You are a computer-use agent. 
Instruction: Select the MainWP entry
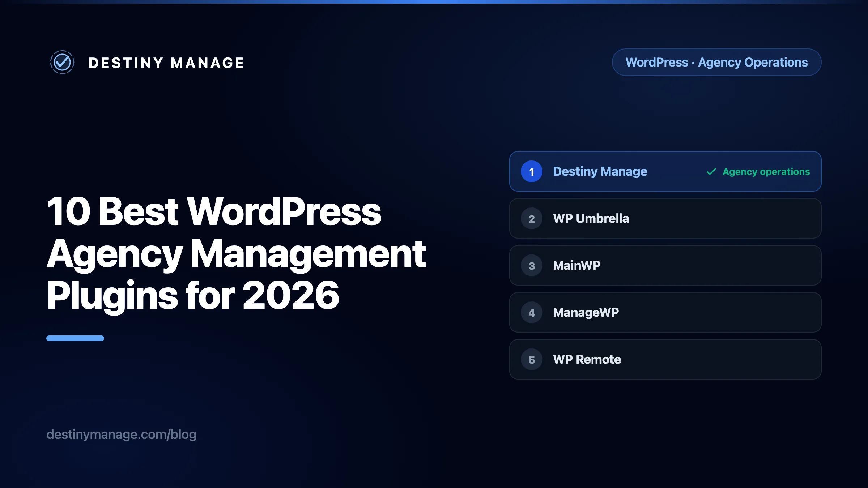pyautogui.click(x=665, y=265)
